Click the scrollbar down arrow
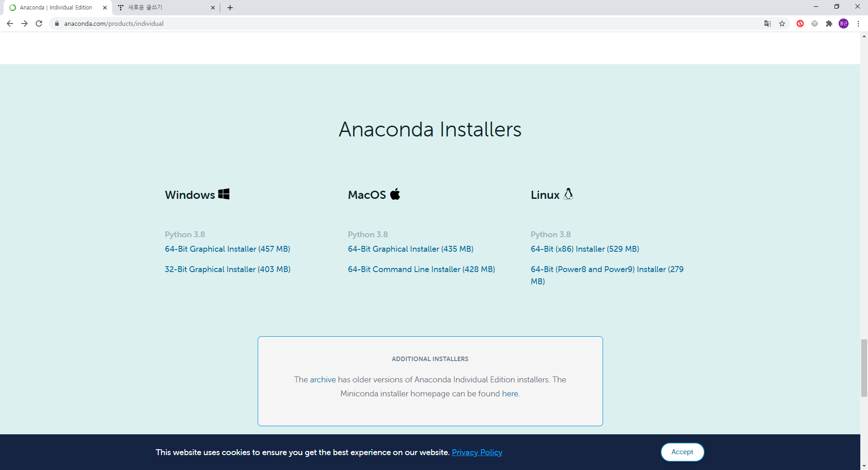Viewport: 868px width, 470px height. coord(864,466)
